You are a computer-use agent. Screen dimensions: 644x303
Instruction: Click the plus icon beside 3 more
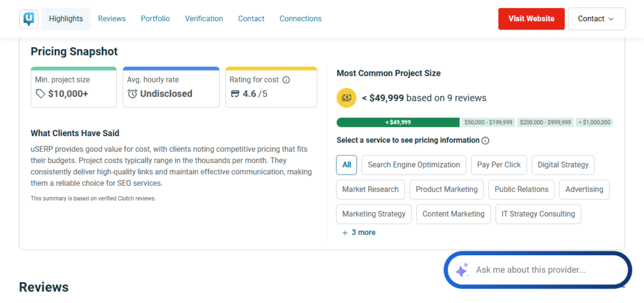(345, 232)
